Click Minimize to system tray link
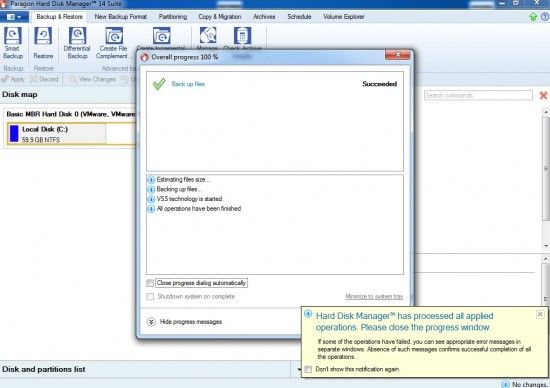The image size is (550, 388). (x=374, y=296)
